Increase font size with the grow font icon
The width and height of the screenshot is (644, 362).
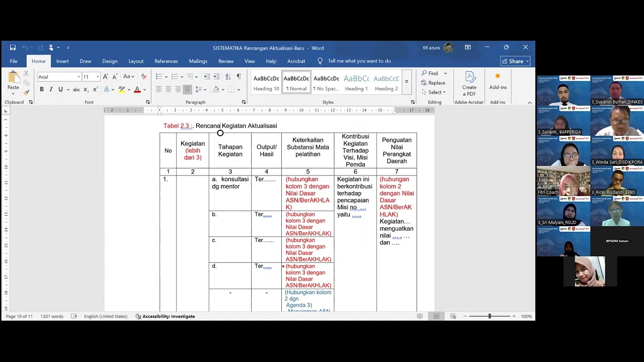pos(105,77)
